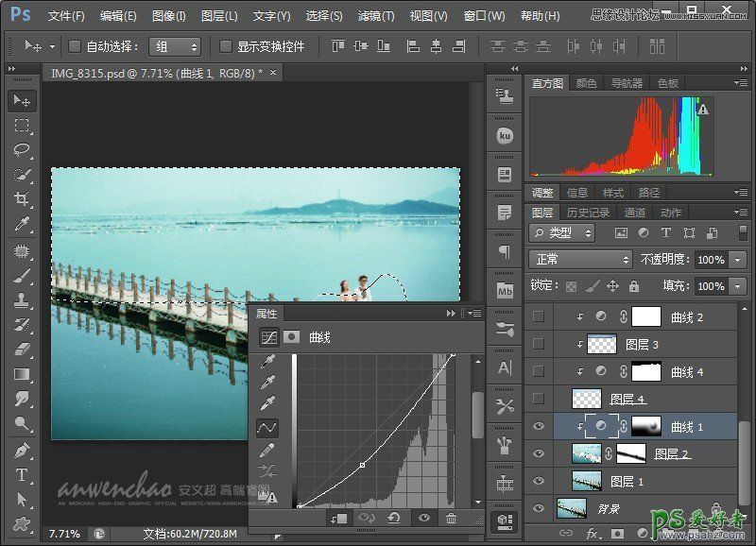Viewport: 756px width, 546px height.
Task: Switch to the 通道 tab
Action: 635,213
